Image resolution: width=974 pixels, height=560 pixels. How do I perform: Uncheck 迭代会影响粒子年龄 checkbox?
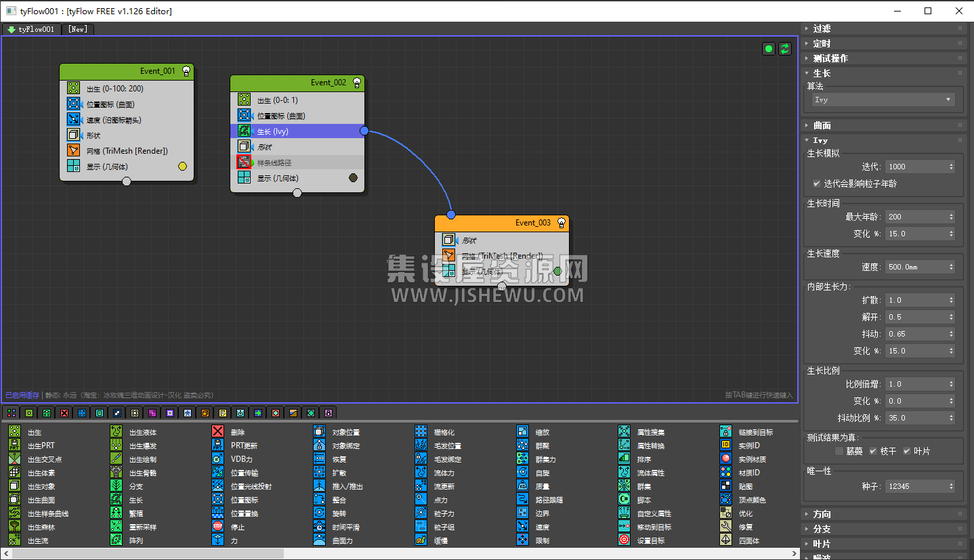pyautogui.click(x=816, y=184)
